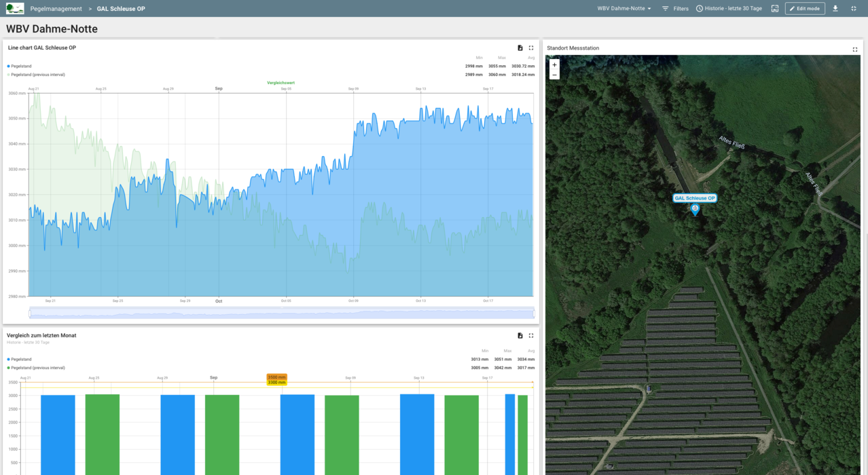868x475 pixels.
Task: Go to Pegelmanagement breadcrumb
Action: [x=56, y=9]
